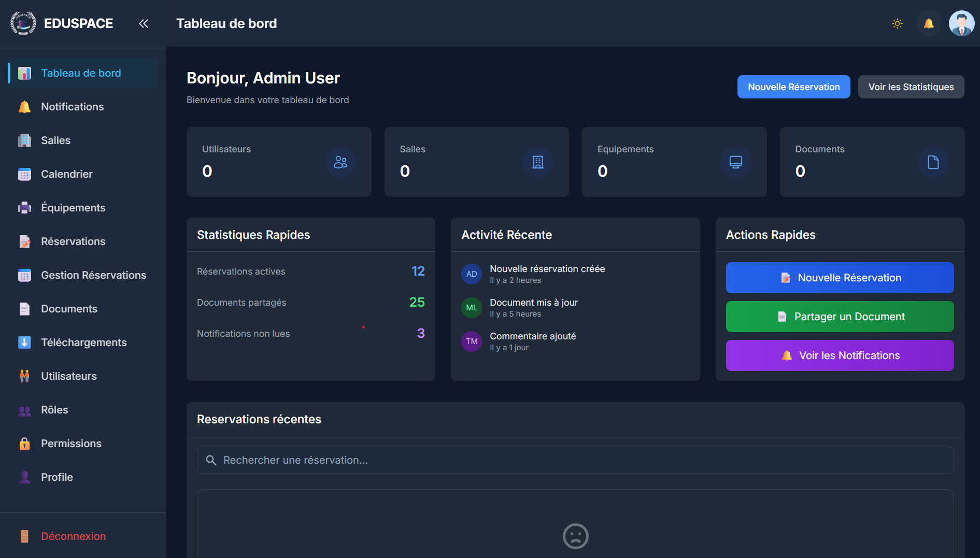Viewport: 980px width, 558px height.
Task: Open the notifications bell in header
Action: click(929, 23)
